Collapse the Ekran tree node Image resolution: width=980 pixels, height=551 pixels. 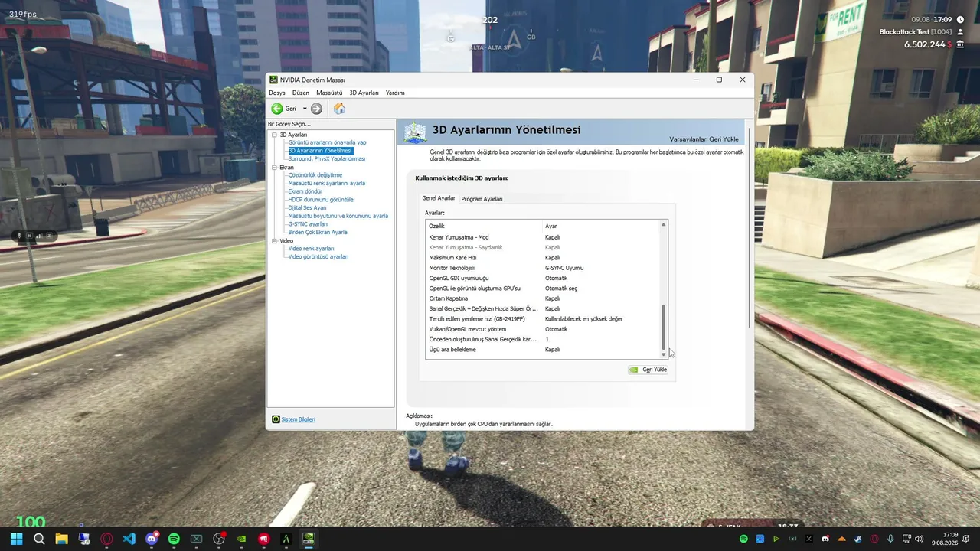pyautogui.click(x=273, y=168)
